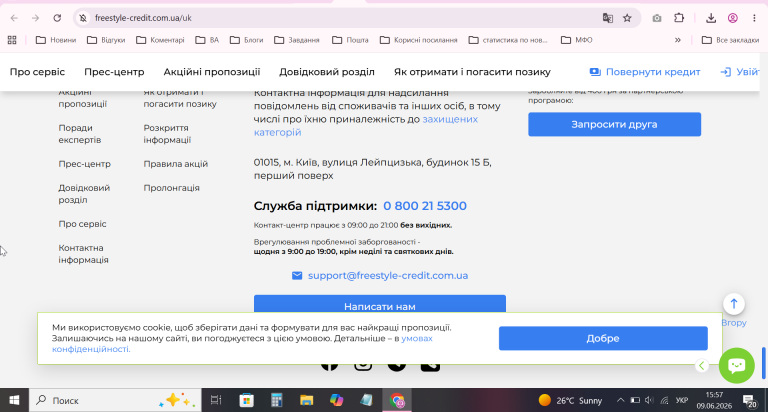Open the ВА bookmark folder

point(207,40)
